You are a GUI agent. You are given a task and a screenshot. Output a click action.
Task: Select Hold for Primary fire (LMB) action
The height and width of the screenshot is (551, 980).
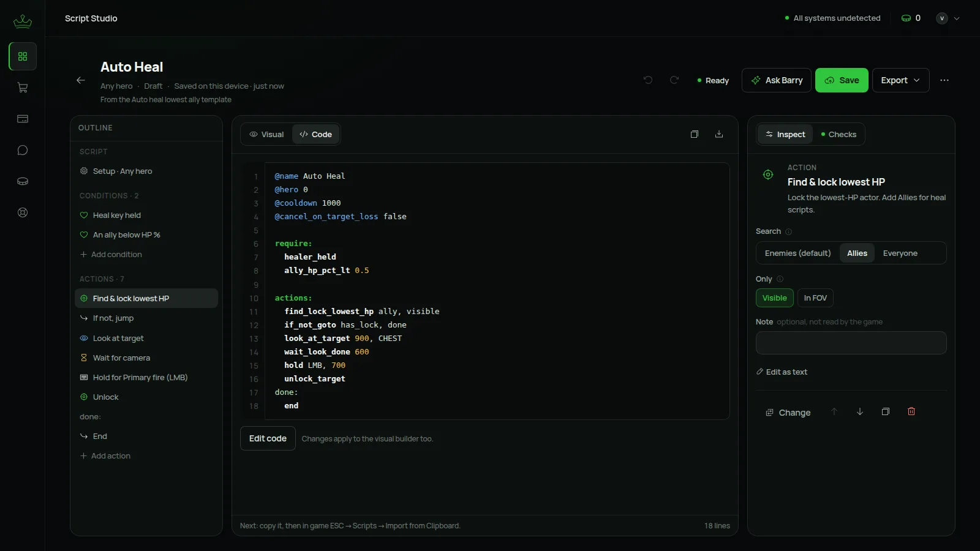click(146, 377)
